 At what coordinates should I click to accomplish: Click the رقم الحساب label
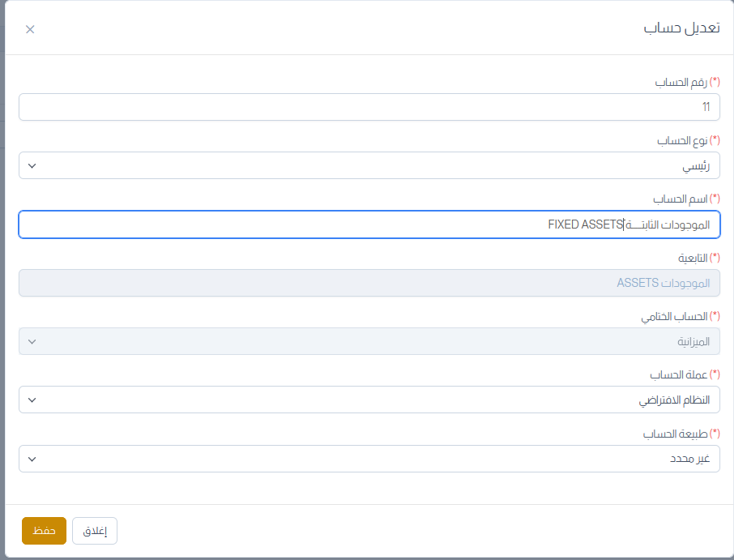pyautogui.click(x=681, y=83)
